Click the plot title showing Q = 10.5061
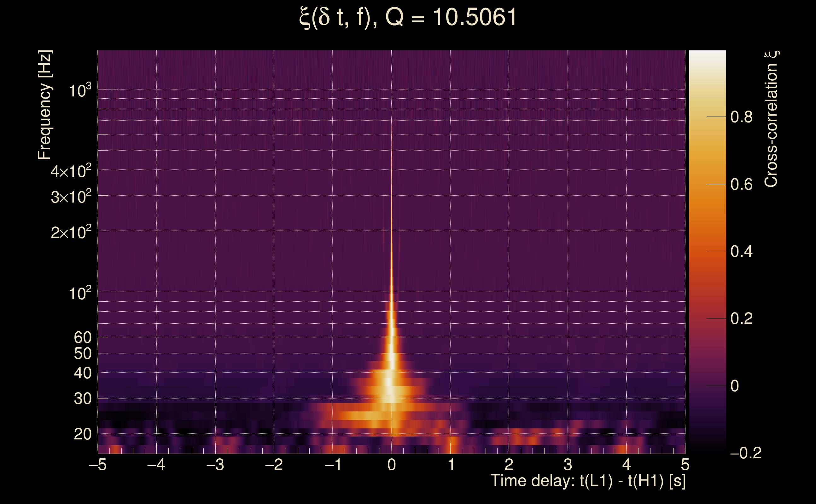Screen dimensions: 816x504 point(408,17)
